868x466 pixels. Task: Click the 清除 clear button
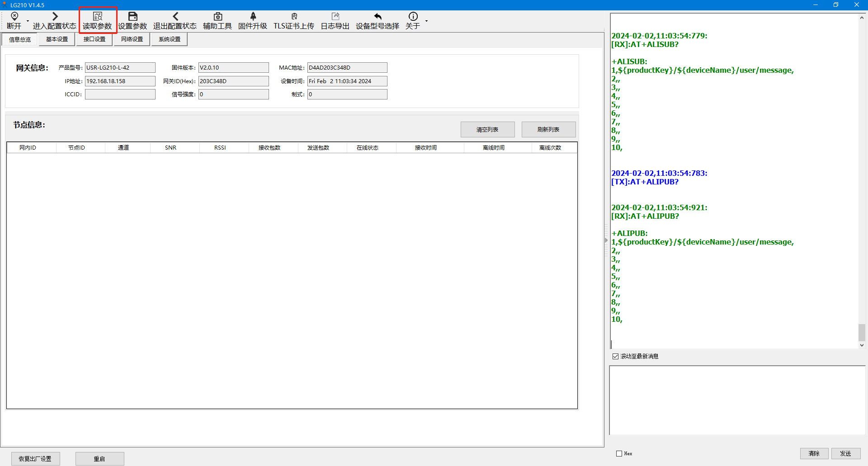814,453
